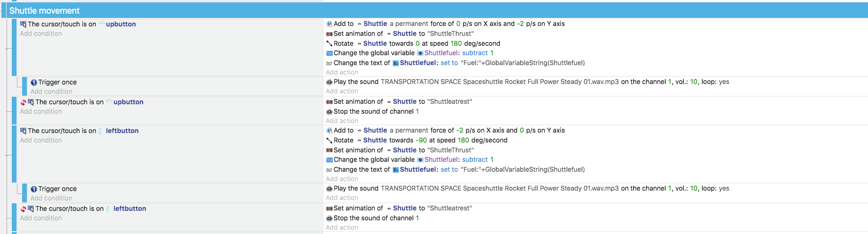This screenshot has width=868, height=234.
Task: Click the text icon before the first 'Change the text of Shuttlefuel'
Action: click(x=329, y=63)
